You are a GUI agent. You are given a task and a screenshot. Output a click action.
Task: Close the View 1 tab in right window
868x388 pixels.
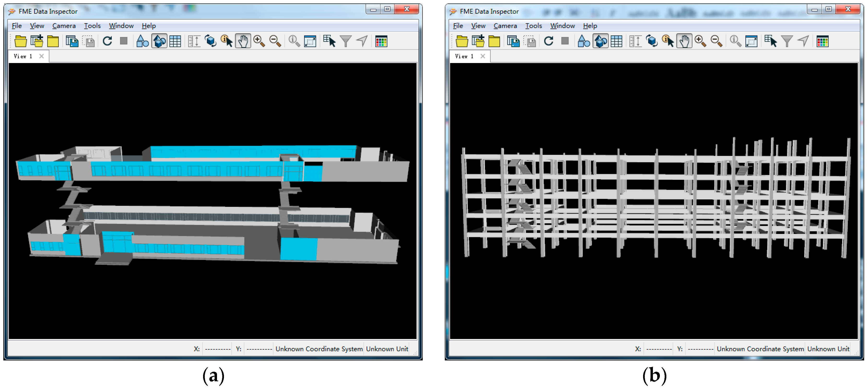482,56
